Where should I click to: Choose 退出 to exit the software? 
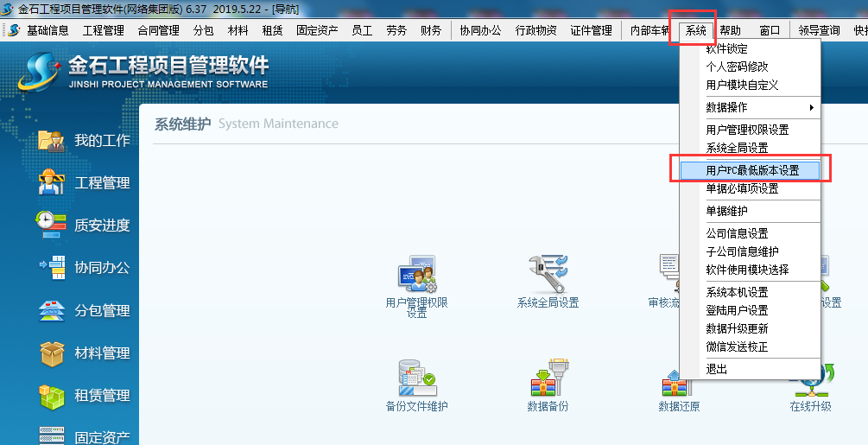[717, 369]
